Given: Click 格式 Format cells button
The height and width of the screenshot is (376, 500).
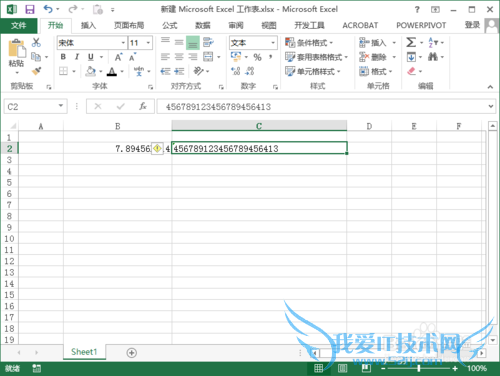Looking at the screenshot, I should pyautogui.click(x=376, y=71).
